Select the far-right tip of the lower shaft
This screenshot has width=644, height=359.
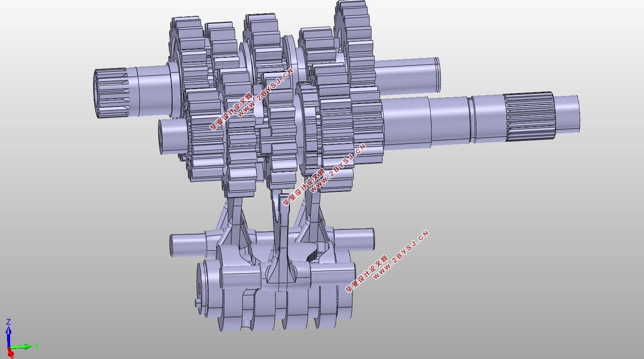tap(567, 113)
